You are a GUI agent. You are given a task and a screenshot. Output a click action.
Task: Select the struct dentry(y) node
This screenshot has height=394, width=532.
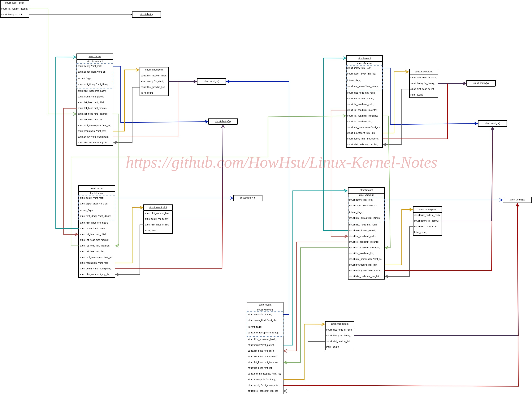click(481, 84)
